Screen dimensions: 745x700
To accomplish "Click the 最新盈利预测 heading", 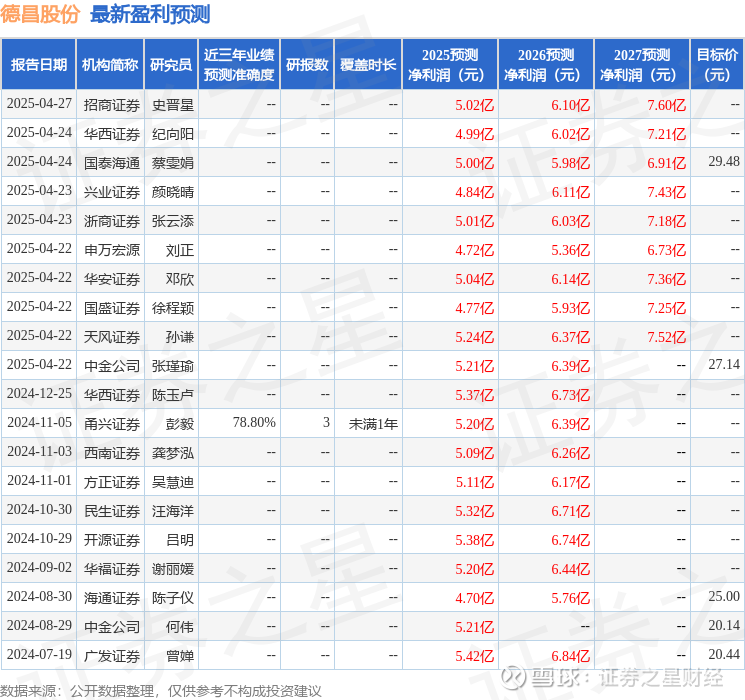I will click(150, 14).
